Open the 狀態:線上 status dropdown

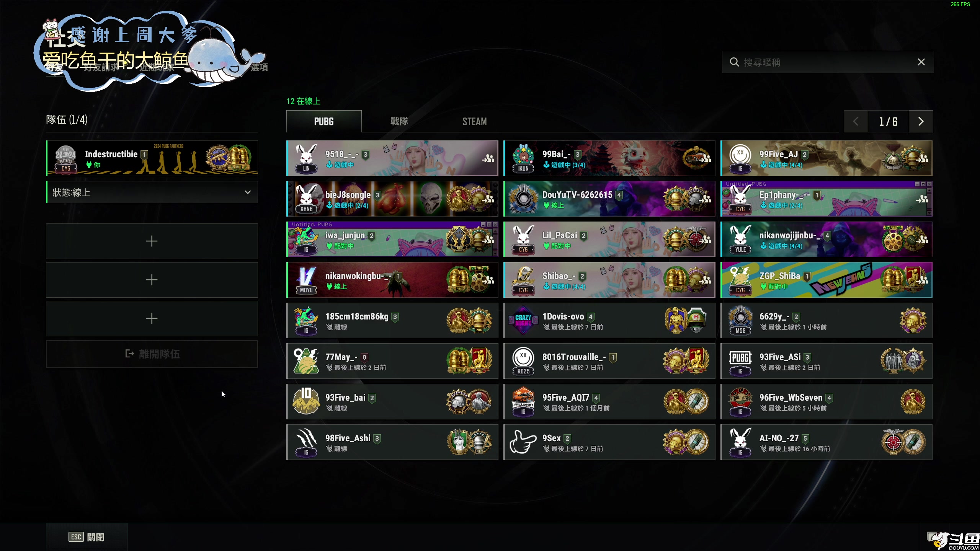click(152, 192)
